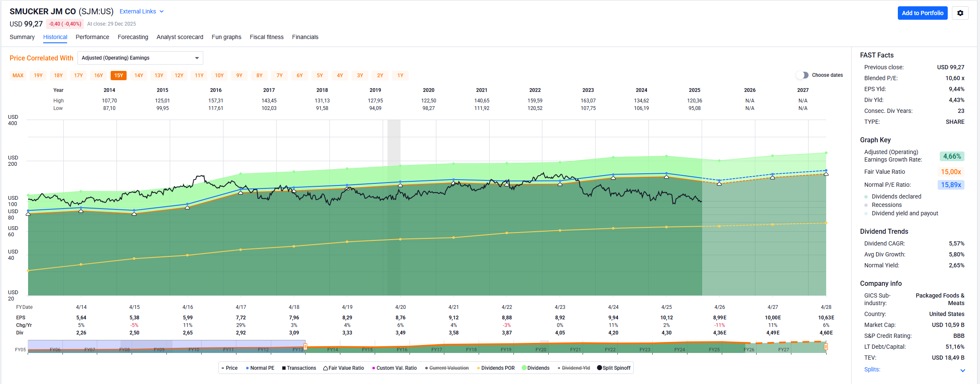Toggle Custom Val. Ratio legend item

(394, 368)
